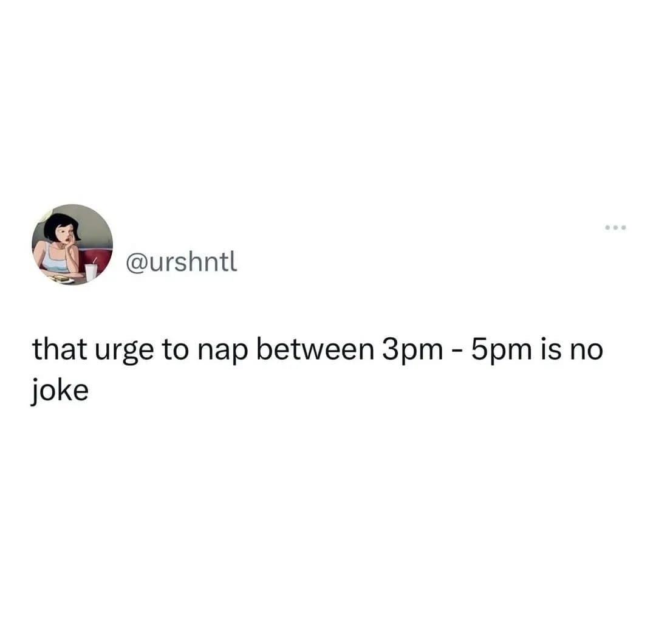Click the white cup in the avatar image
Screen dimensions: 656x644
click(91, 271)
